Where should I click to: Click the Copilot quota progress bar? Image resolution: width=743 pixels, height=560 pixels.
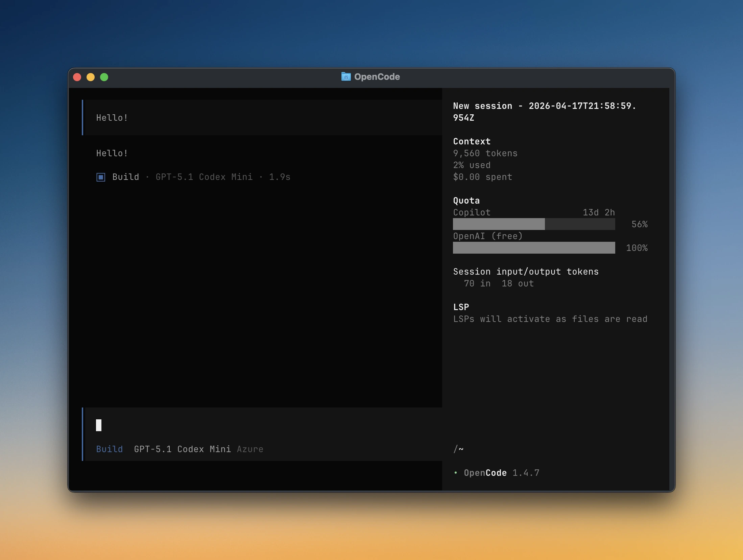click(x=533, y=224)
